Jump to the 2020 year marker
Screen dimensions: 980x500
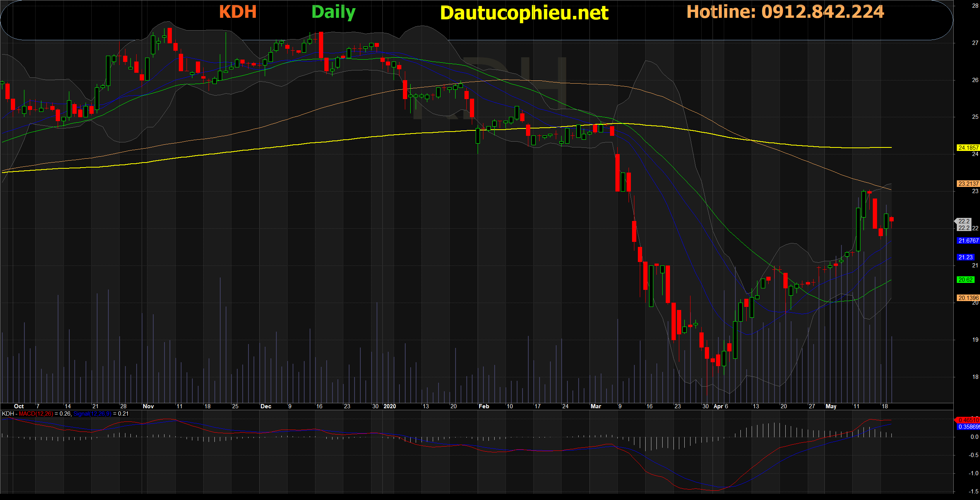click(390, 406)
